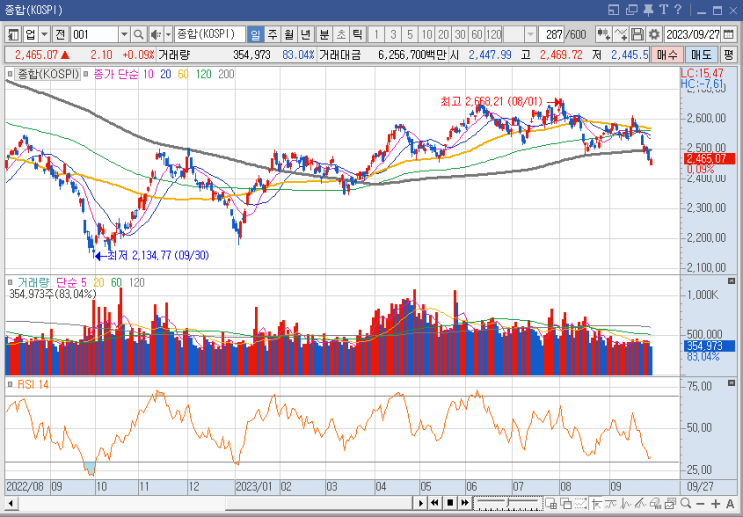
Task: Select the 분 minute chart tab
Action: [324, 34]
